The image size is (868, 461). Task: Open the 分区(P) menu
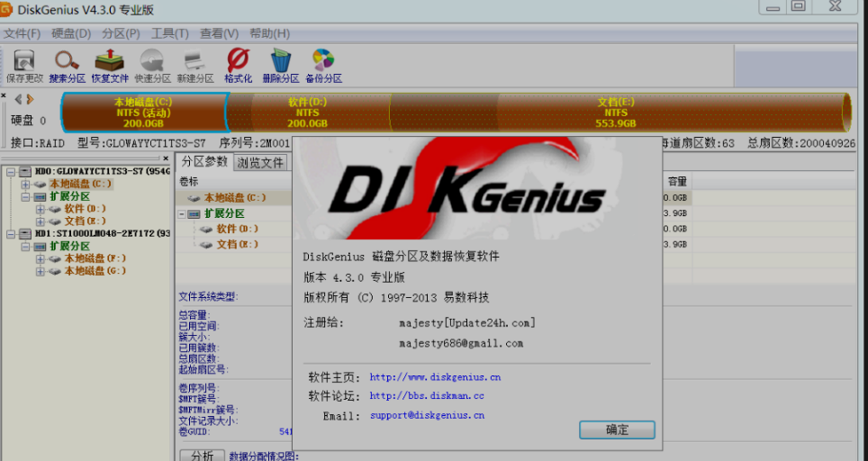(x=121, y=33)
